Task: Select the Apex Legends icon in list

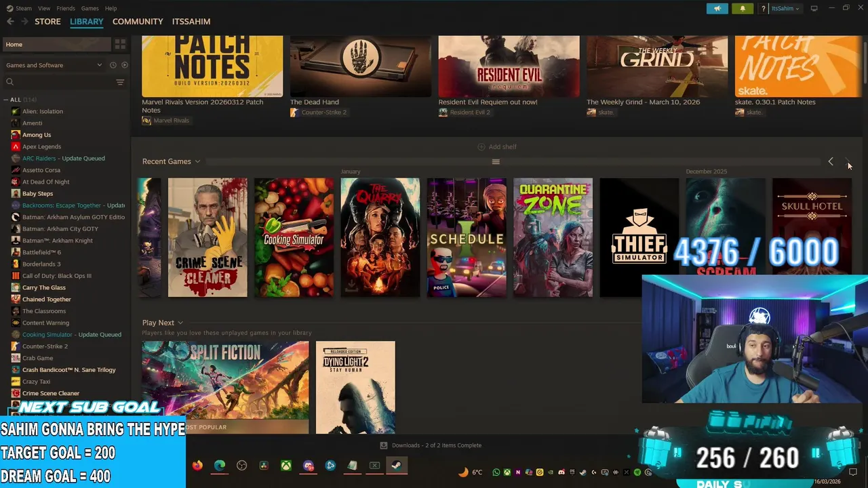Action: click(x=16, y=146)
